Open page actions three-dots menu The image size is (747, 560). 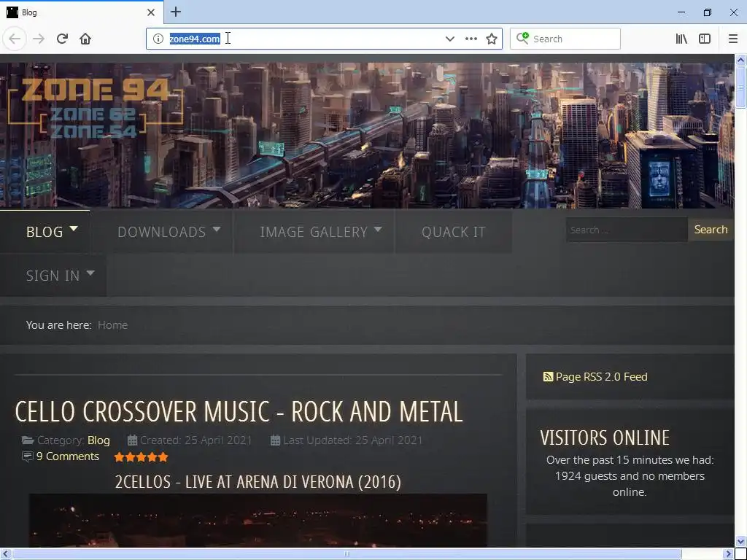[471, 39]
